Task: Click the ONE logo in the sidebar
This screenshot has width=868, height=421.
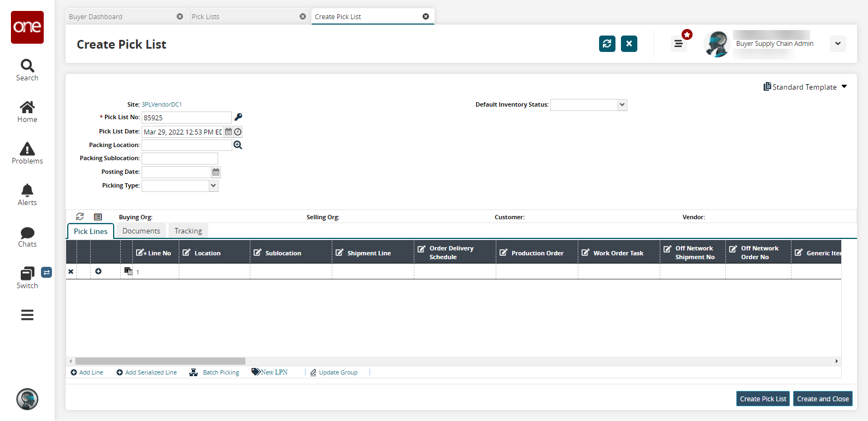Action: point(27,27)
